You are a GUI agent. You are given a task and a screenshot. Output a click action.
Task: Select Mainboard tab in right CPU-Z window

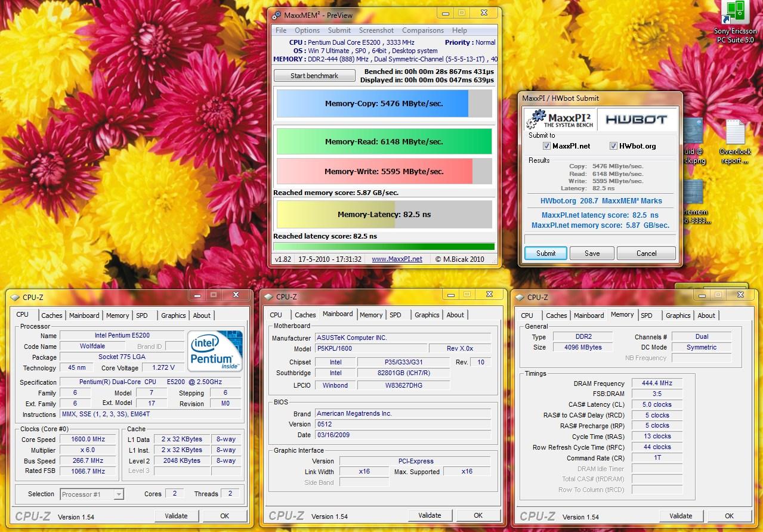pos(589,316)
